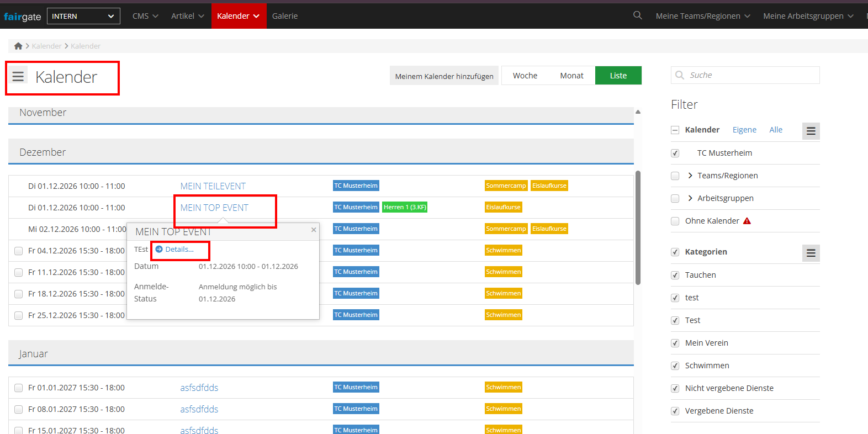Uncheck the Tauchen category checkbox
Screen dimensions: 868x434
675,275
